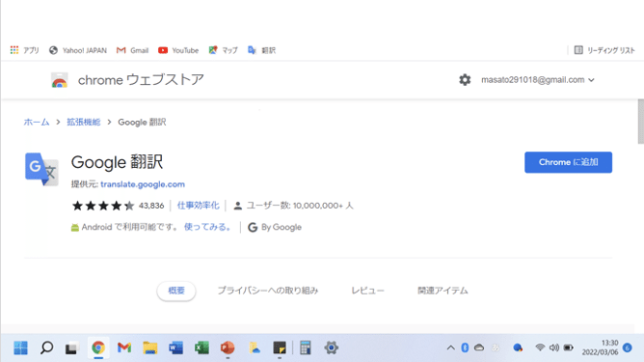The image size is (644, 362).
Task: Open Web Store settings gear
Action: 465,80
